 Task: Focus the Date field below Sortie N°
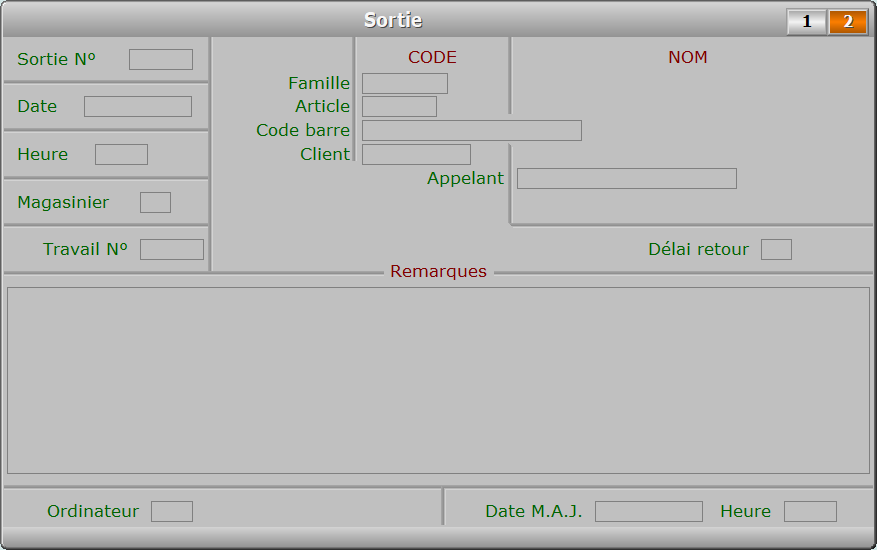coord(138,106)
